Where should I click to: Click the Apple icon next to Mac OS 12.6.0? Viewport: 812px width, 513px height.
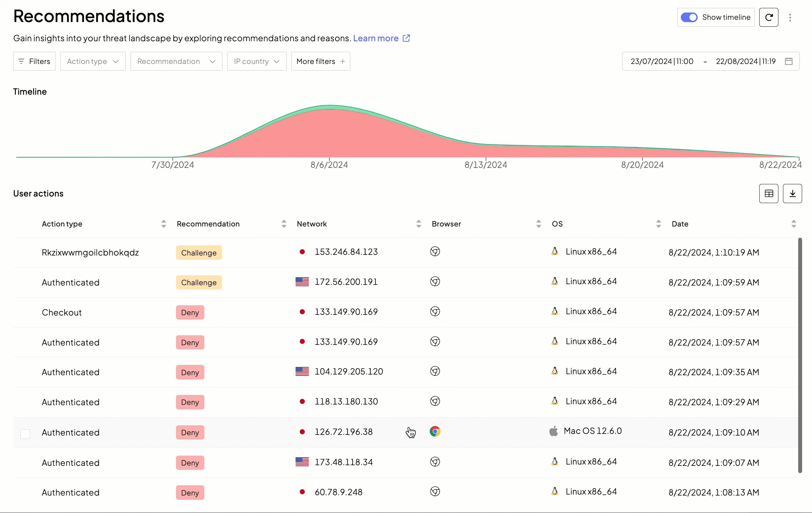click(x=553, y=431)
